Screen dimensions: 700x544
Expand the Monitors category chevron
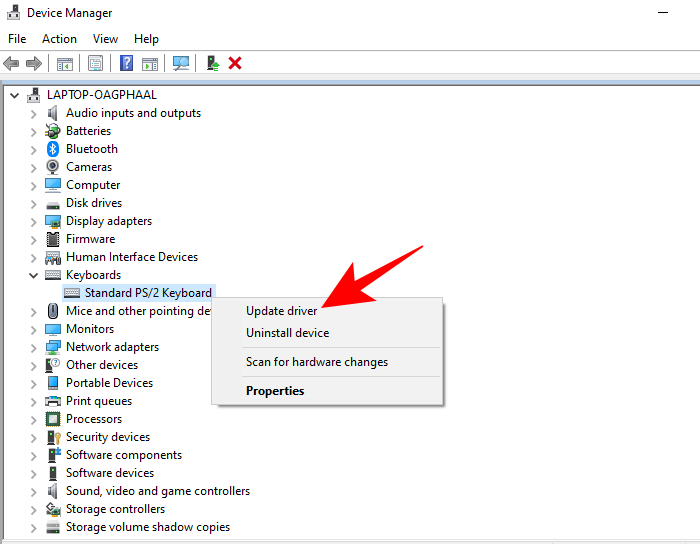pyautogui.click(x=33, y=330)
